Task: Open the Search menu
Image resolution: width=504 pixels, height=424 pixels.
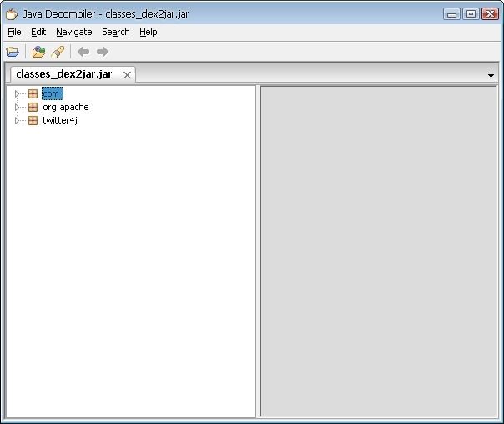Action: [x=116, y=32]
